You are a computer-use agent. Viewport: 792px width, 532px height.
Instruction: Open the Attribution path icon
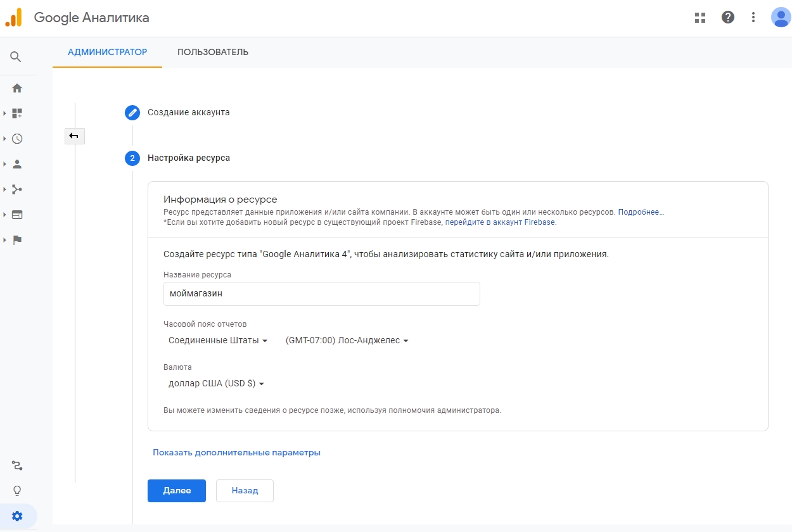[x=17, y=466]
